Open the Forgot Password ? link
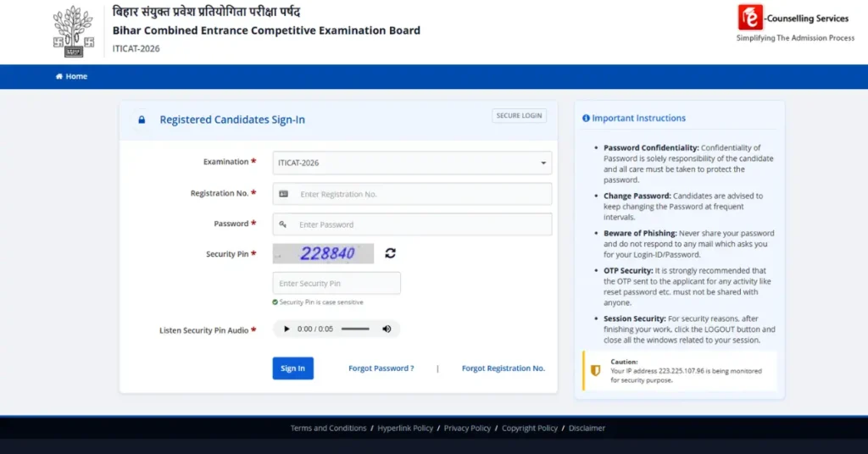The height and width of the screenshot is (454, 868). 381,368
